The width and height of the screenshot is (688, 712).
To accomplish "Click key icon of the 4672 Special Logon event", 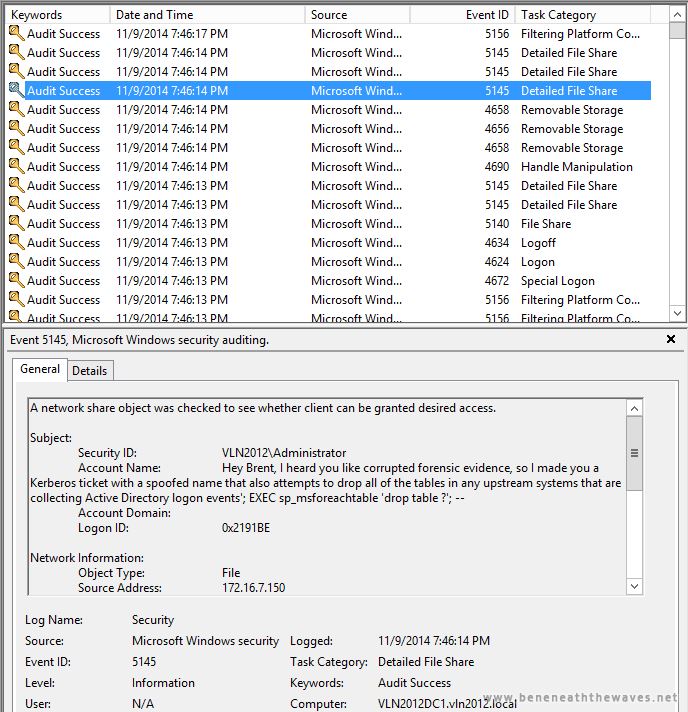I will [16, 281].
